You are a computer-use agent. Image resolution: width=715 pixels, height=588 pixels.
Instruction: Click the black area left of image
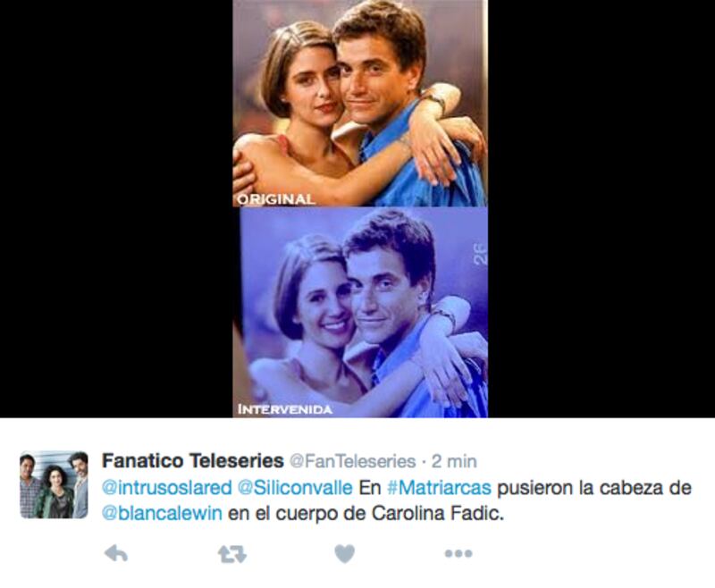116,208
